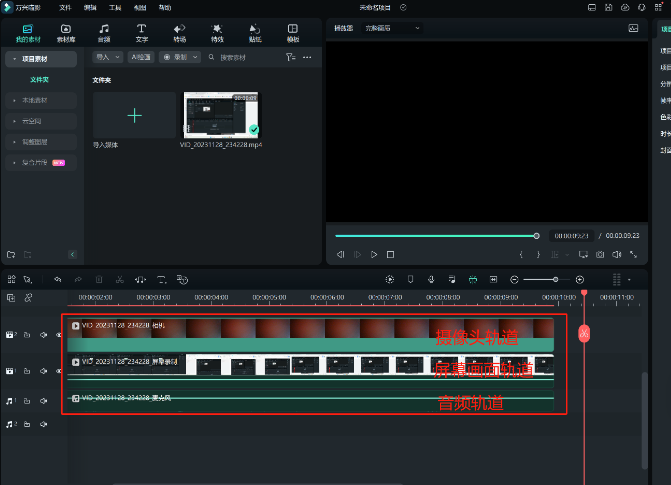Toggle visibility eye on camera video track
The width and height of the screenshot is (671, 485).
(x=57, y=334)
